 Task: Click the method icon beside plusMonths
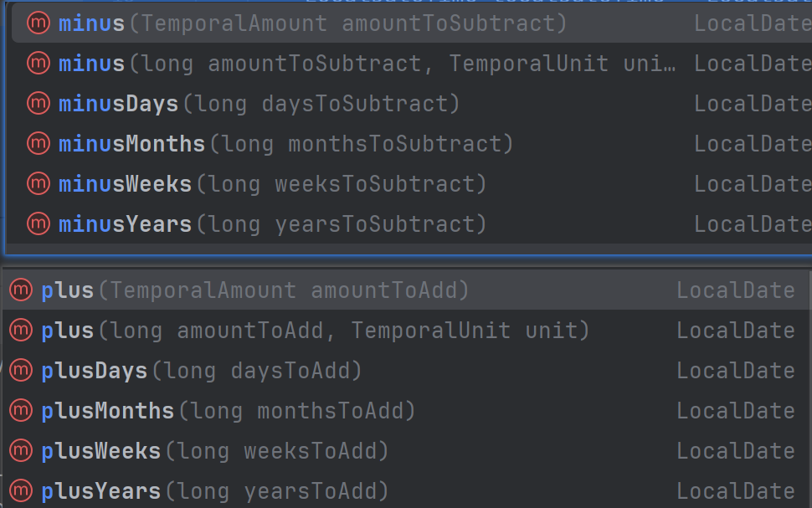point(20,411)
